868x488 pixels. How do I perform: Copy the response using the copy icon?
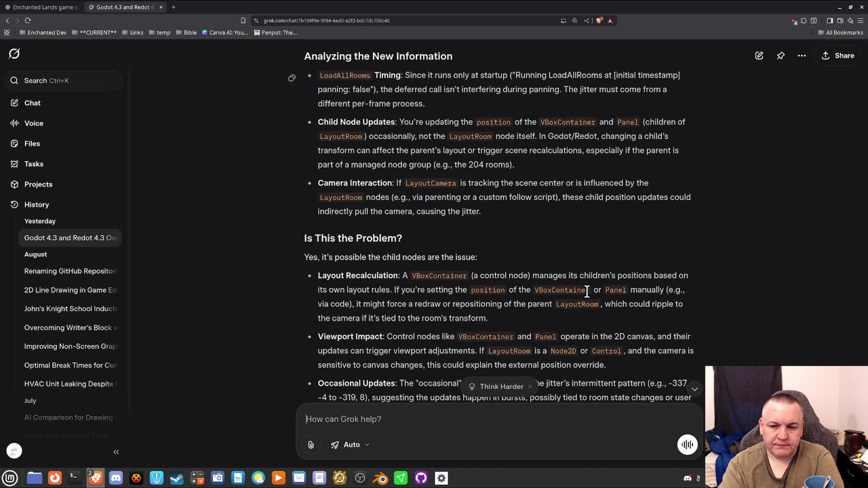[x=292, y=79]
